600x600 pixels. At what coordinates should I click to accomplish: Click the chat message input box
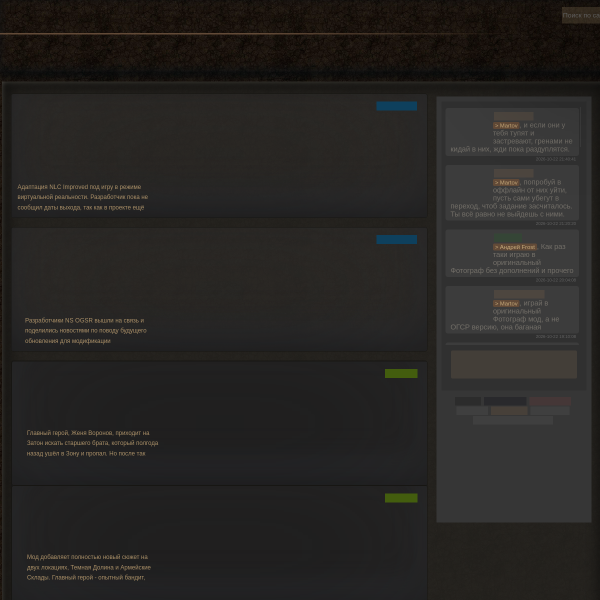(x=514, y=365)
